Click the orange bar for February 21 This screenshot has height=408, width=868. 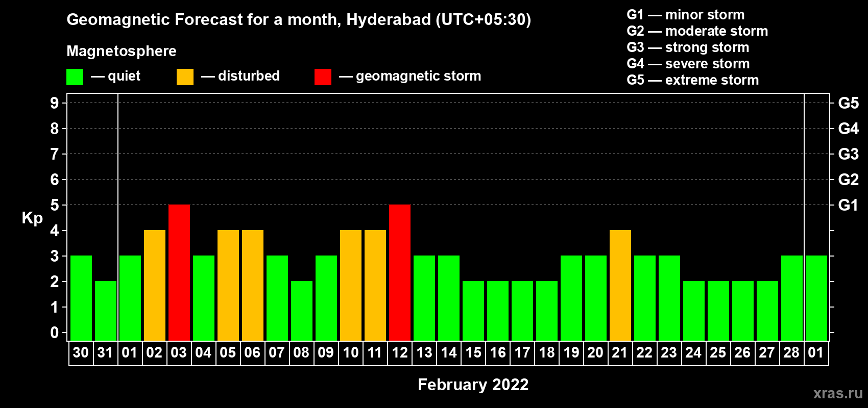620,286
